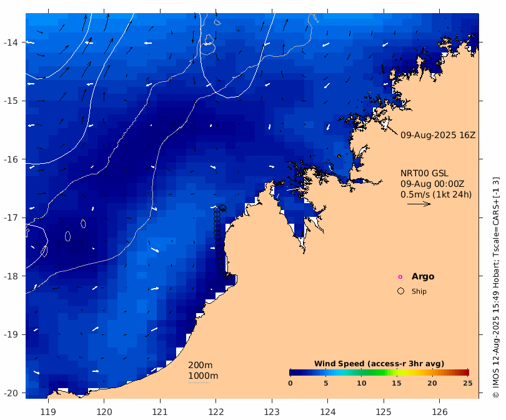Click the longitude axis label 119
The width and height of the screenshot is (506, 420).
[x=48, y=412]
